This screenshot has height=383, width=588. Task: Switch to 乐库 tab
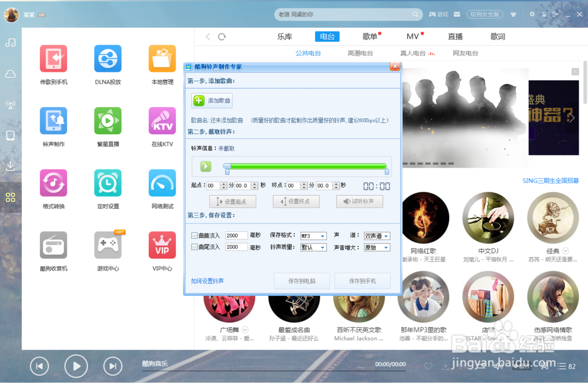pos(285,36)
